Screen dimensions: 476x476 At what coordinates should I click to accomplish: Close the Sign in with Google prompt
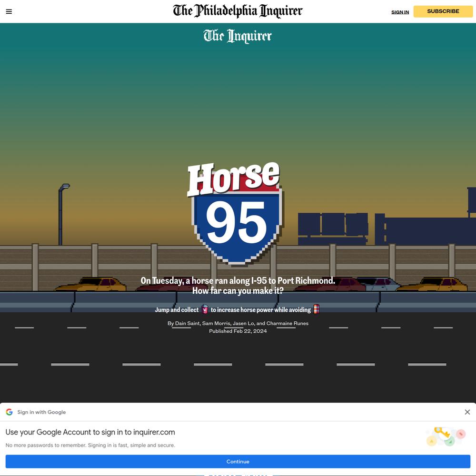pyautogui.click(x=467, y=412)
